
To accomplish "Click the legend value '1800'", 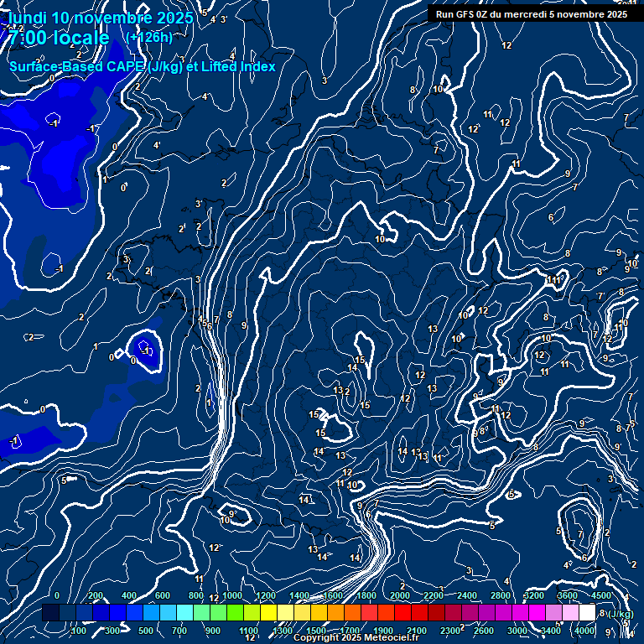I will point(366,595).
